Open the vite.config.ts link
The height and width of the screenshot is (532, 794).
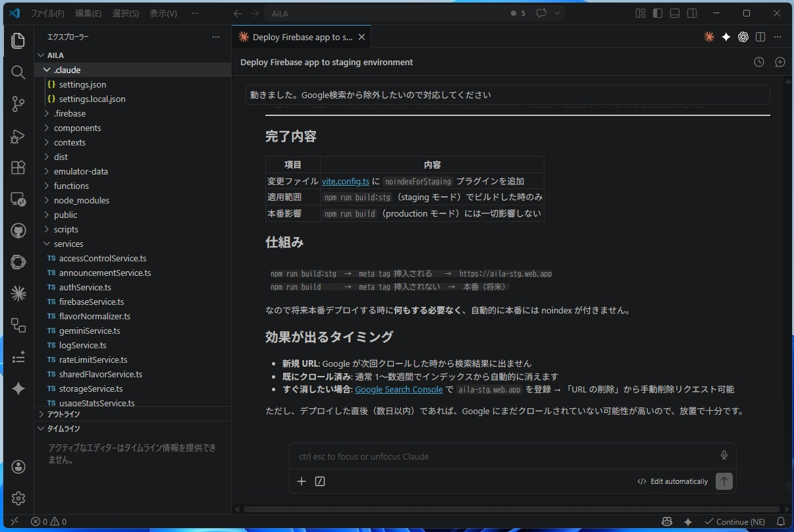click(346, 181)
